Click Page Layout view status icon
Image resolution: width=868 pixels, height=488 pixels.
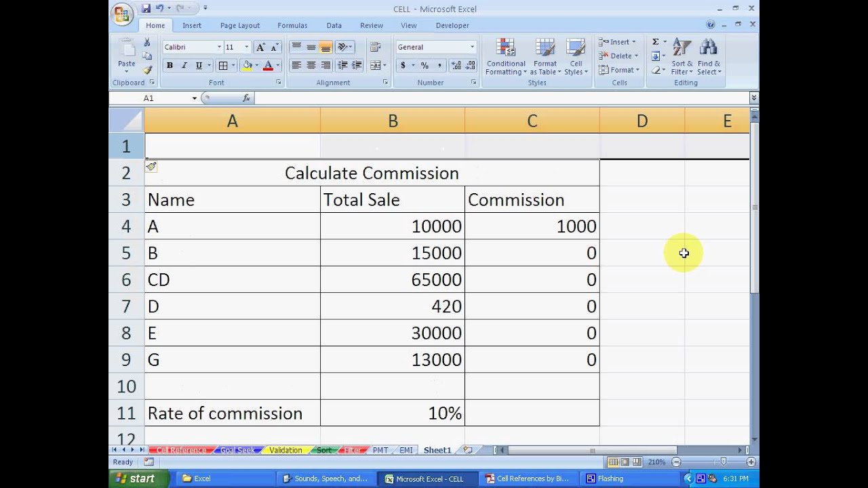(625, 462)
